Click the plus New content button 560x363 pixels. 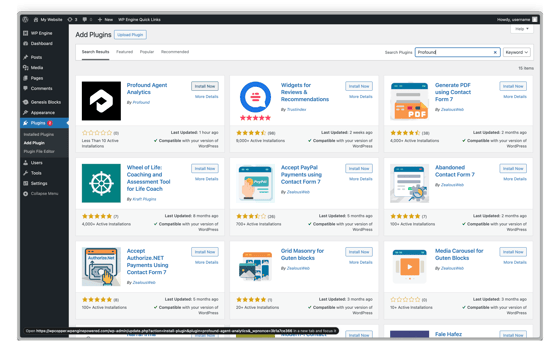coord(105,20)
